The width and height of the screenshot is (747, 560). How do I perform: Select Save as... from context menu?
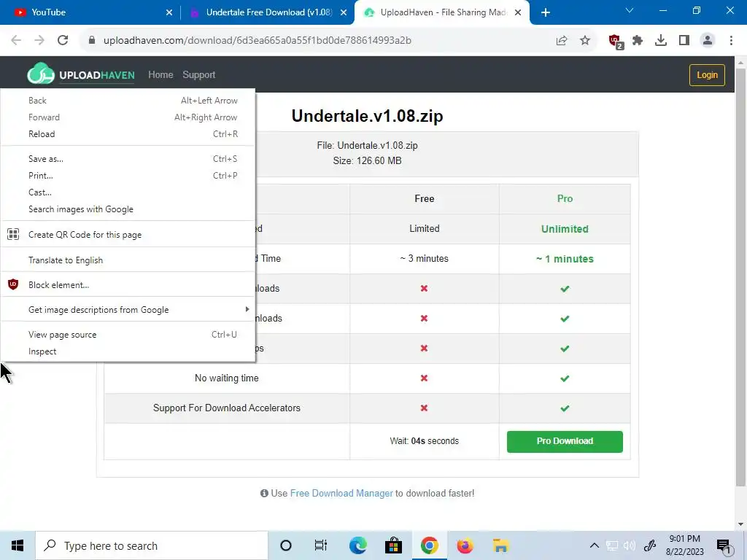128,158
